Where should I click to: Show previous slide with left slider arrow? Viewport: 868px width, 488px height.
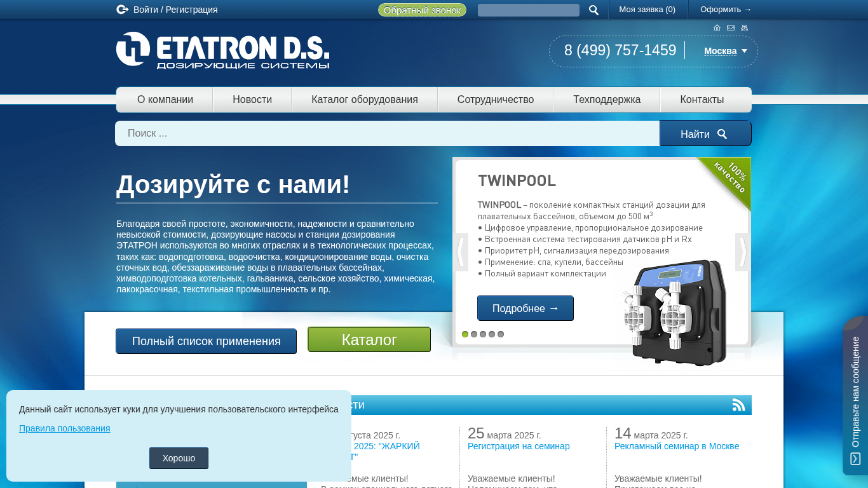point(461,252)
